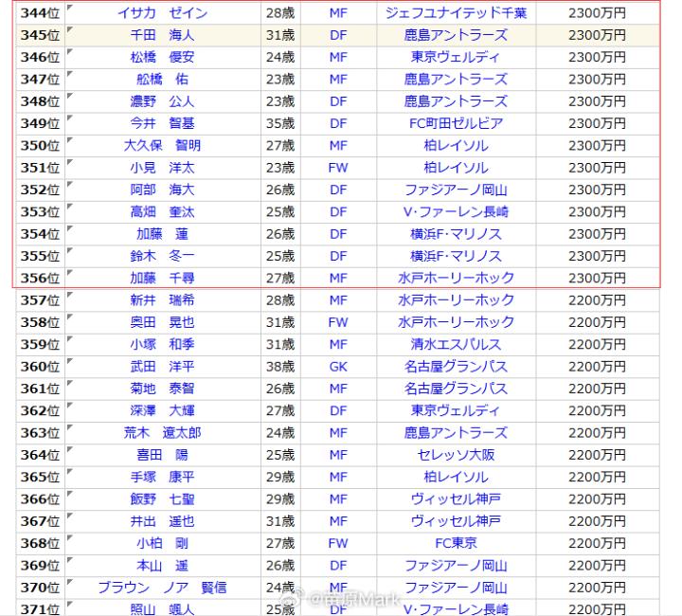Click the ジェフユナイテッド千葉 team link
682x616 pixels.
[456, 13]
